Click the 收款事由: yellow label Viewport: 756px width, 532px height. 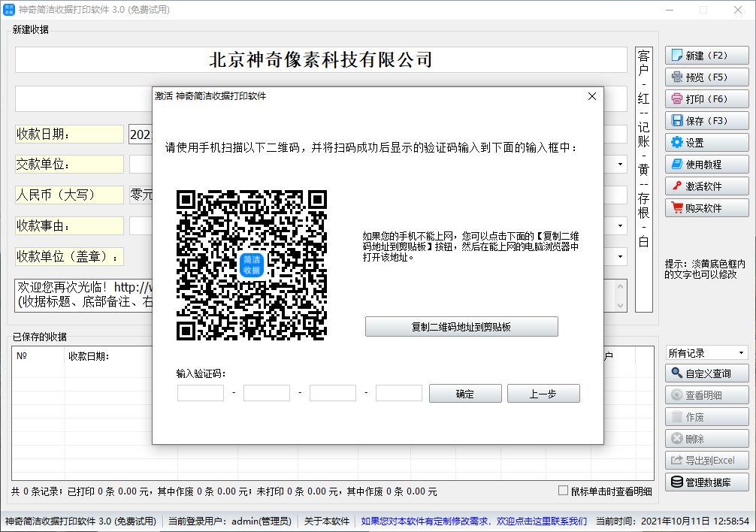click(69, 225)
